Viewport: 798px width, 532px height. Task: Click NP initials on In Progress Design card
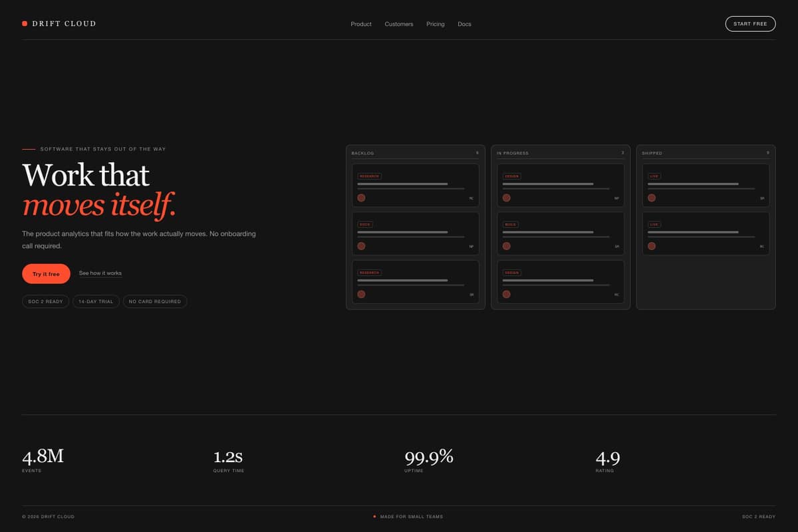coord(616,198)
